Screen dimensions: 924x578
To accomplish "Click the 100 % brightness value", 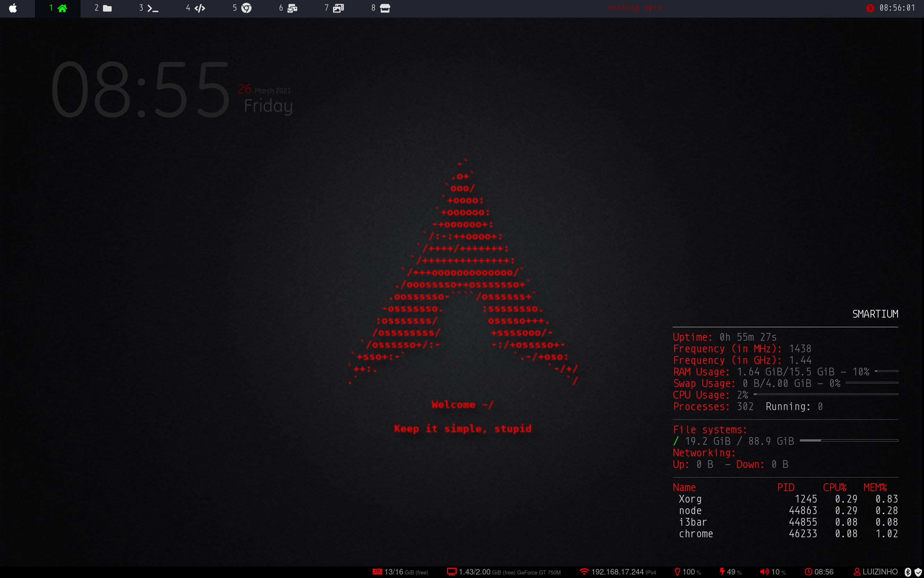I will click(692, 572).
